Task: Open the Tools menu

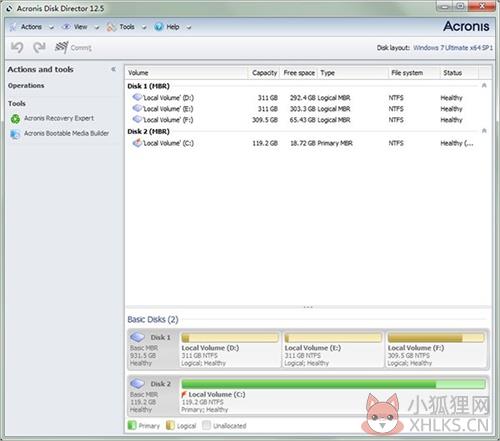Action: point(127,27)
